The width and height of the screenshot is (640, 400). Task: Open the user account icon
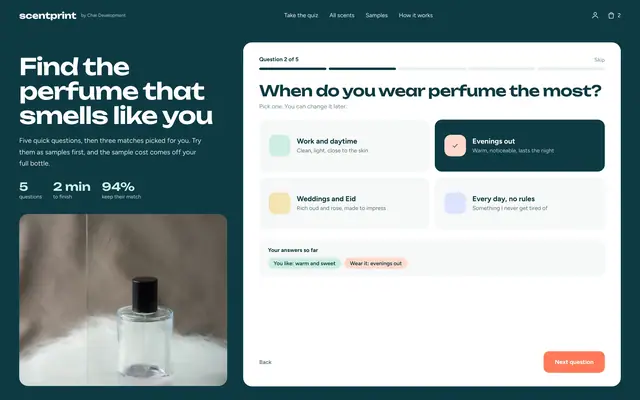tap(595, 16)
